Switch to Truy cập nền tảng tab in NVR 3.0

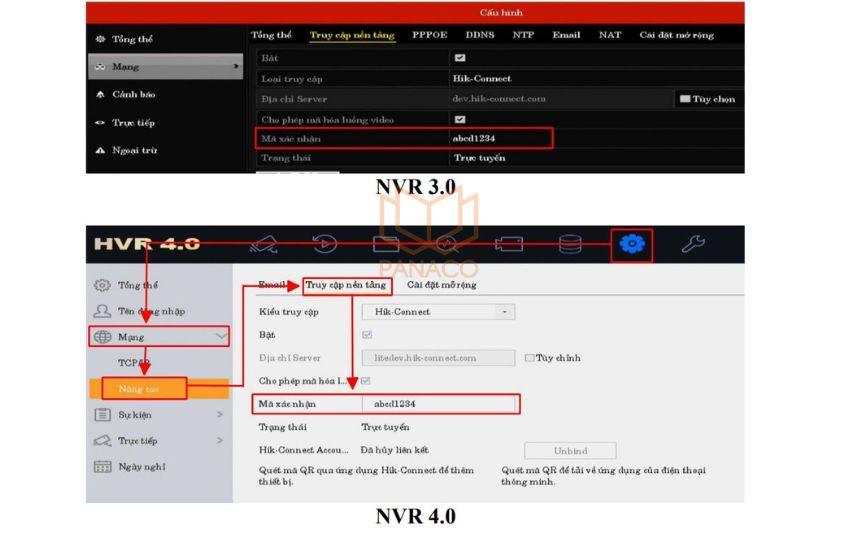click(x=352, y=35)
